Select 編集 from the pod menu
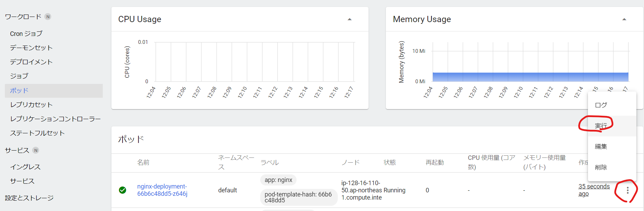Image resolution: width=644 pixels, height=211 pixels. (x=601, y=146)
